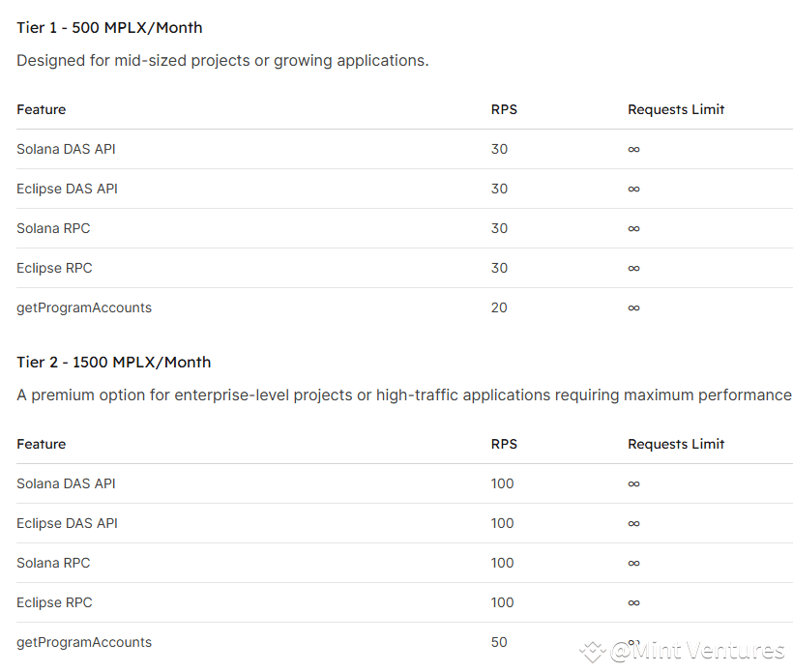793x672 pixels.
Task: Click the Feature column header in Tier 1 table
Action: point(41,109)
